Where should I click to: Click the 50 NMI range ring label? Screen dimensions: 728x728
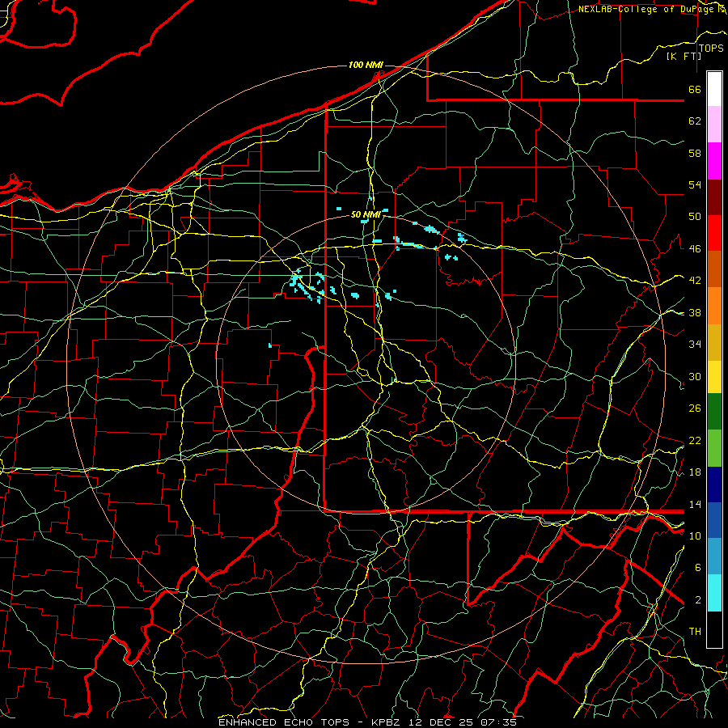point(366,214)
